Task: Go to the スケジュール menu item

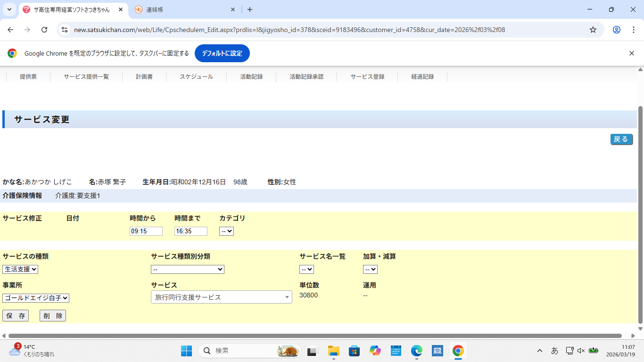Action: (x=196, y=77)
